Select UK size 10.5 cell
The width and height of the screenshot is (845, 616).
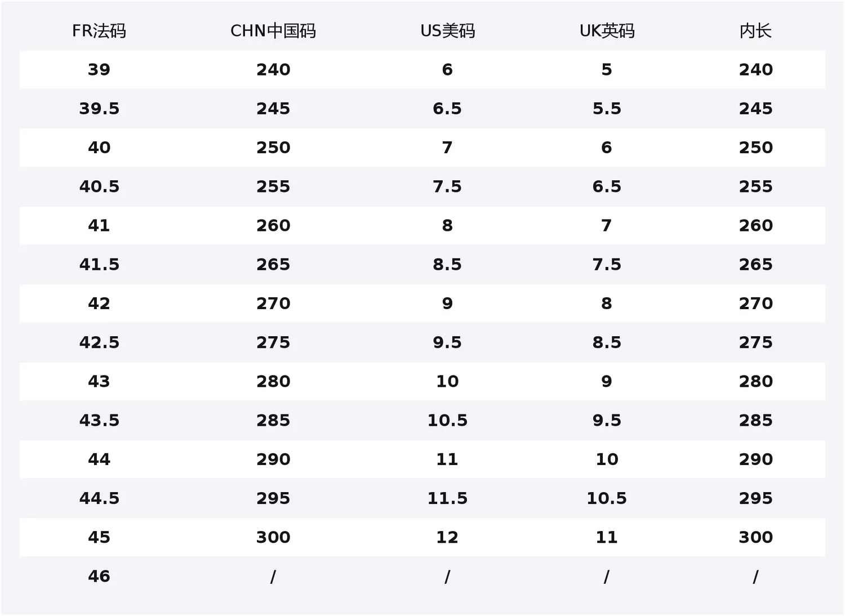(x=607, y=498)
